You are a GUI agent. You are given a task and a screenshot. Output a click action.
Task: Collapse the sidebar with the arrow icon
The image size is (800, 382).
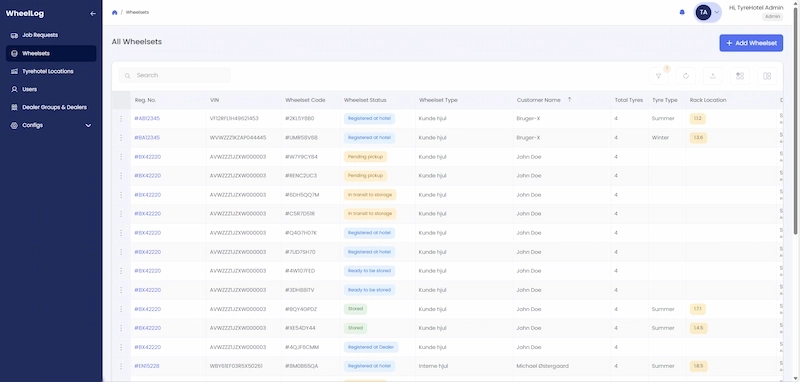click(x=93, y=14)
